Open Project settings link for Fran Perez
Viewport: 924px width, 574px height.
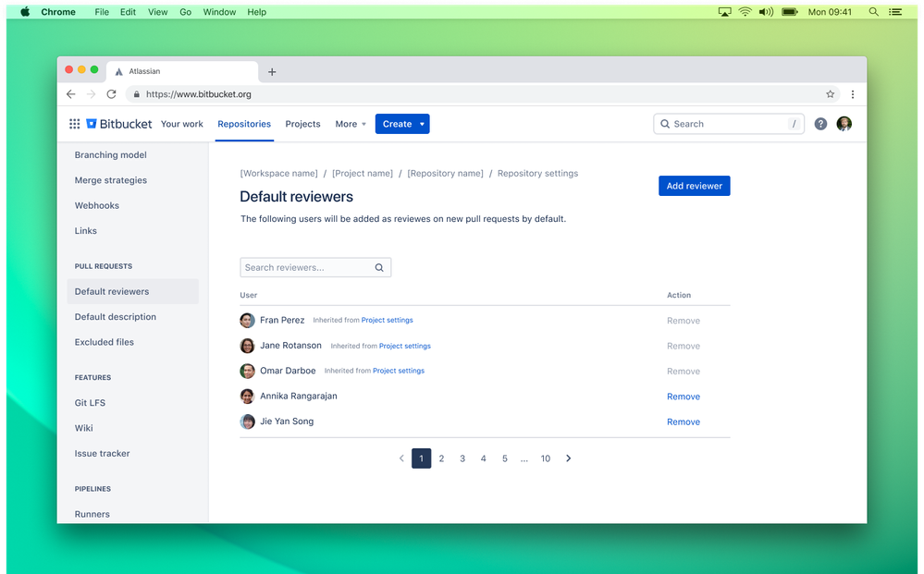(388, 320)
